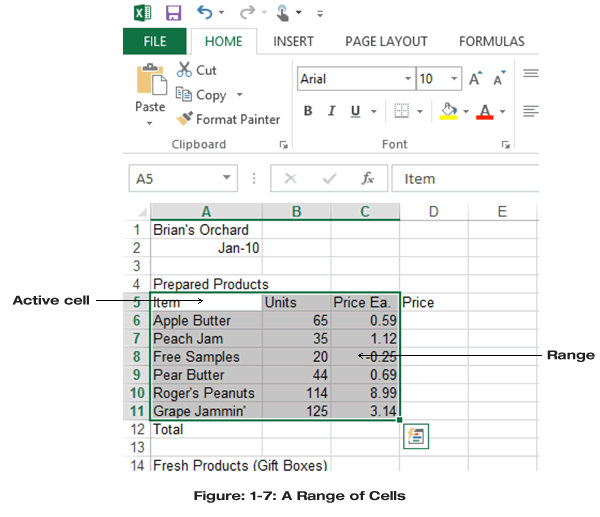
Task: Click the Save icon in quick access toolbar
Action: click(173, 13)
